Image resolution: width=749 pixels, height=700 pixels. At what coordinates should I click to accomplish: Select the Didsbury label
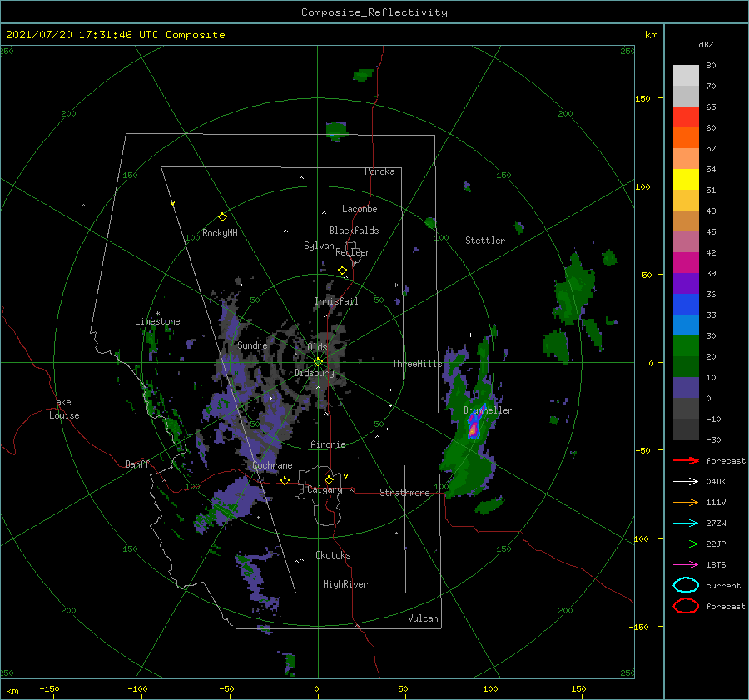(315, 373)
